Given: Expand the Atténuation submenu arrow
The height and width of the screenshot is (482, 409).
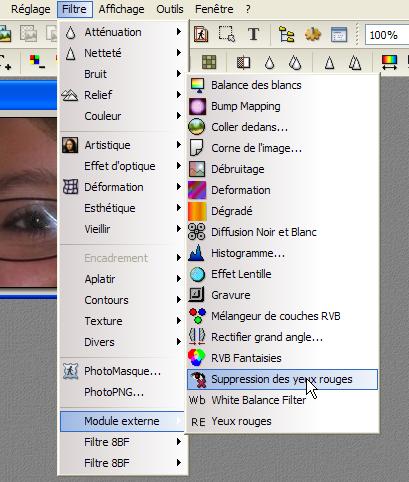Looking at the screenshot, I should (x=179, y=32).
